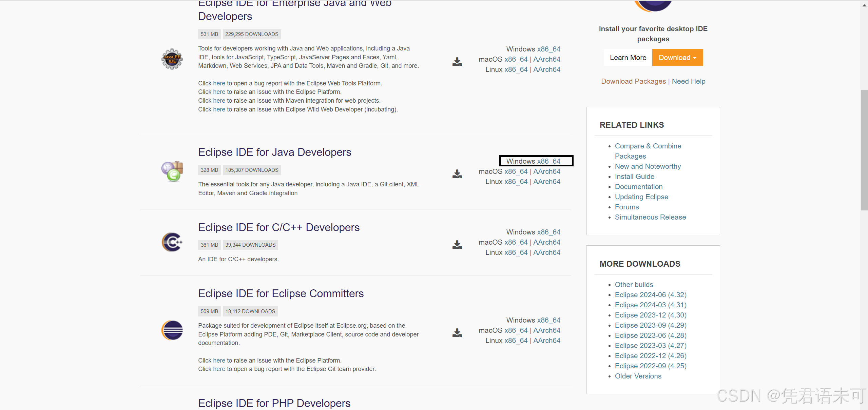Open Eclipse IDE for Eclipse Committers title
Image resolution: width=868 pixels, height=410 pixels.
(x=281, y=293)
